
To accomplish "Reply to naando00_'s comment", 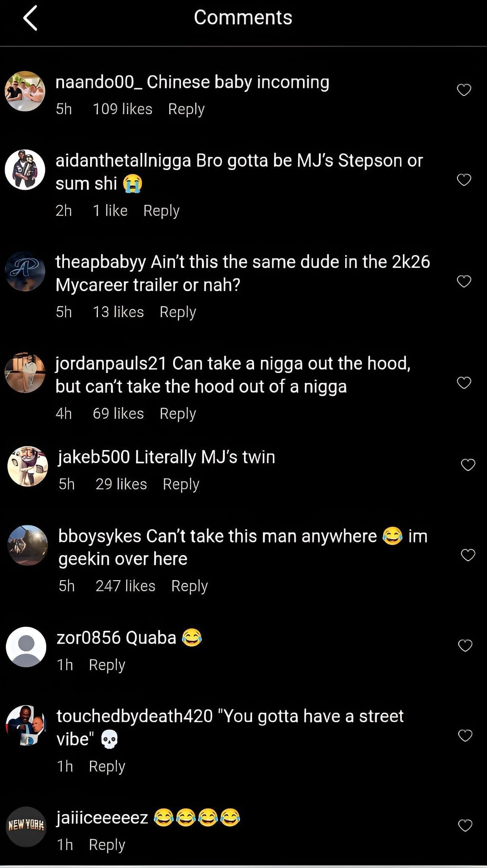I will click(x=186, y=109).
